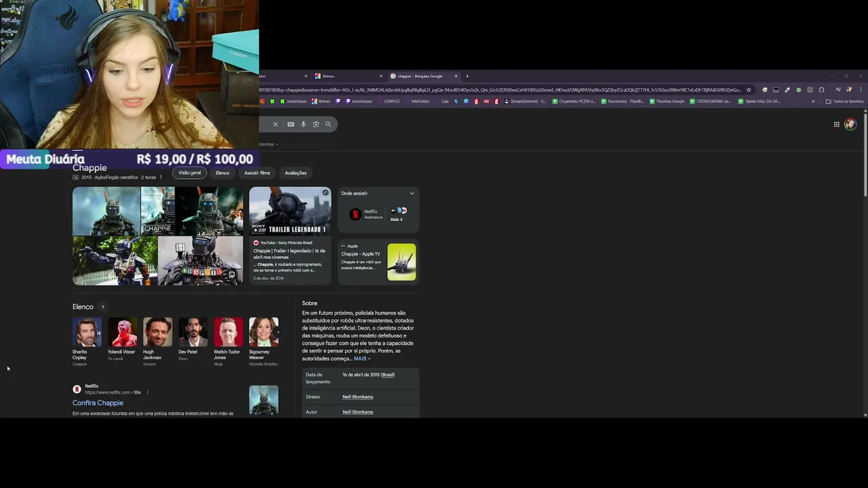The height and width of the screenshot is (488, 868).
Task: Collapse the Onde assistir panel
Action: click(412, 193)
